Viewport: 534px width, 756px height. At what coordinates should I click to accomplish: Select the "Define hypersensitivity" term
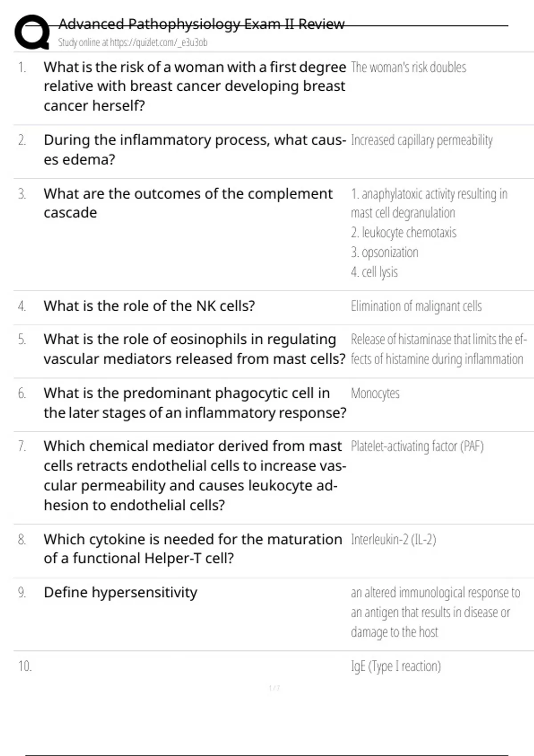(x=120, y=593)
